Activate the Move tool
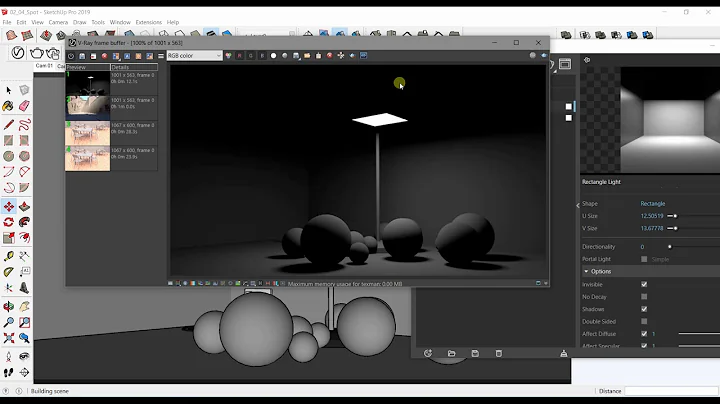The width and height of the screenshot is (720, 404). pos(9,207)
